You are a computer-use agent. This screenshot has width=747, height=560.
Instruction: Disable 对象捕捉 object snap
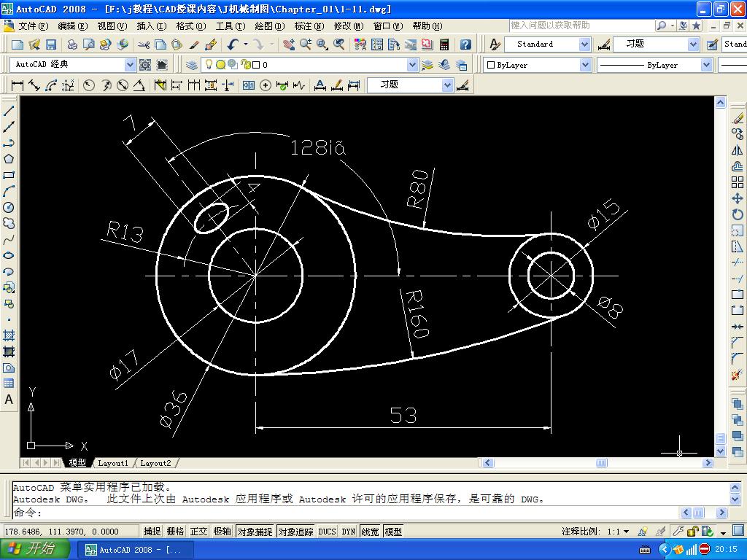255,532
